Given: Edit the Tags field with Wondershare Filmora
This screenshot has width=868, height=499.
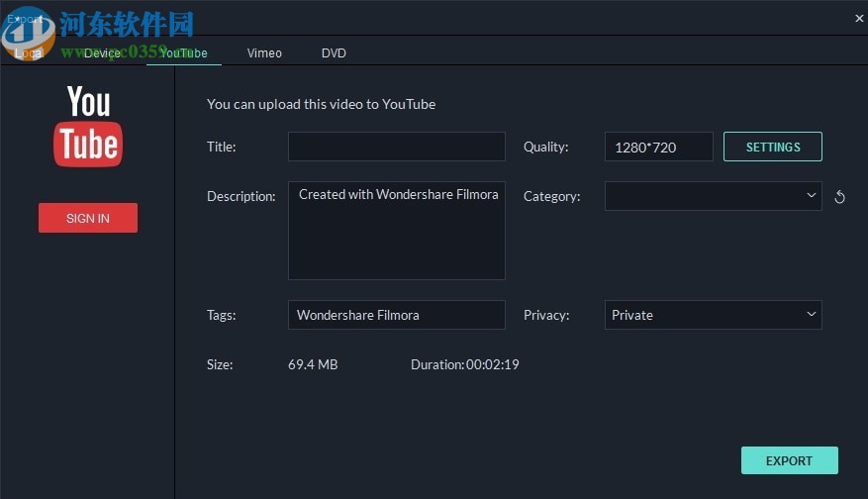Looking at the screenshot, I should point(396,315).
